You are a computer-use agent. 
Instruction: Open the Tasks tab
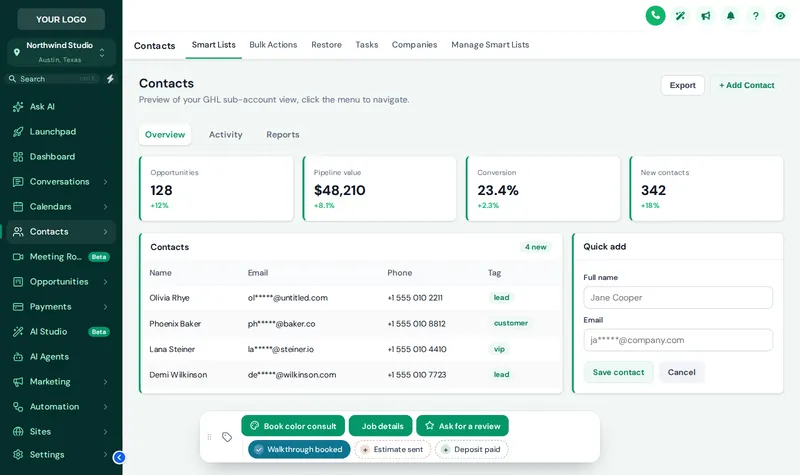367,45
